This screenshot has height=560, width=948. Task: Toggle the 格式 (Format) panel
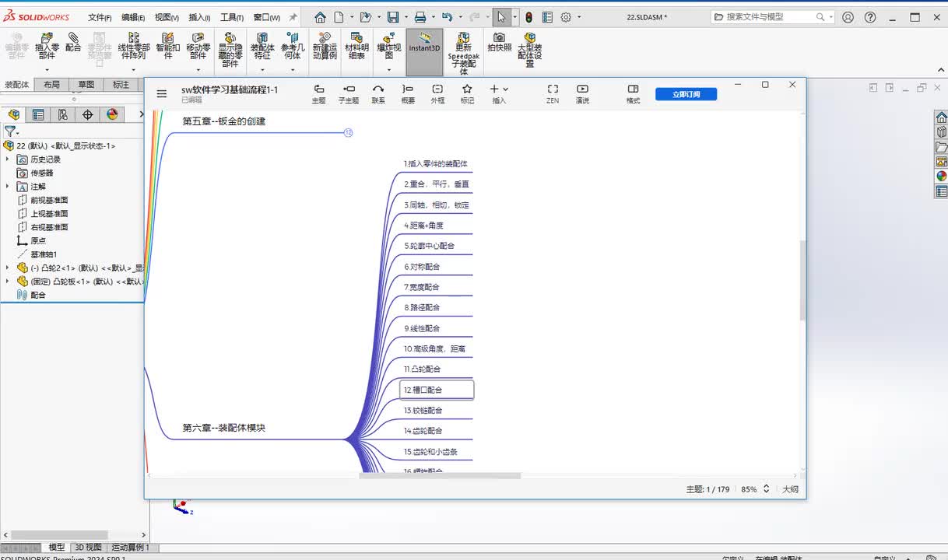pyautogui.click(x=633, y=93)
